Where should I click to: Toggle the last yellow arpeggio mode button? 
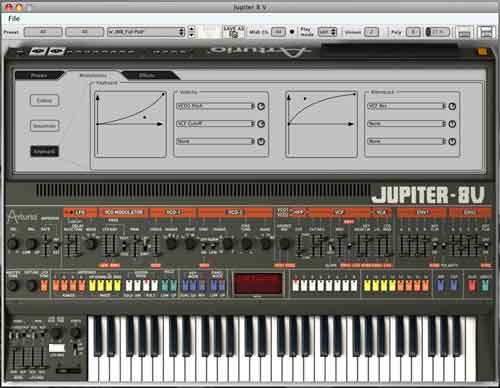(x=117, y=285)
